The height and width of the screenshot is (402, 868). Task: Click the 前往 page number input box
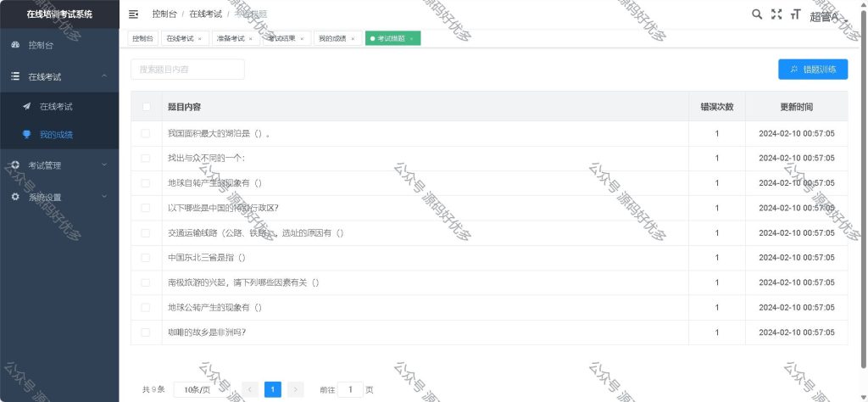coord(350,390)
